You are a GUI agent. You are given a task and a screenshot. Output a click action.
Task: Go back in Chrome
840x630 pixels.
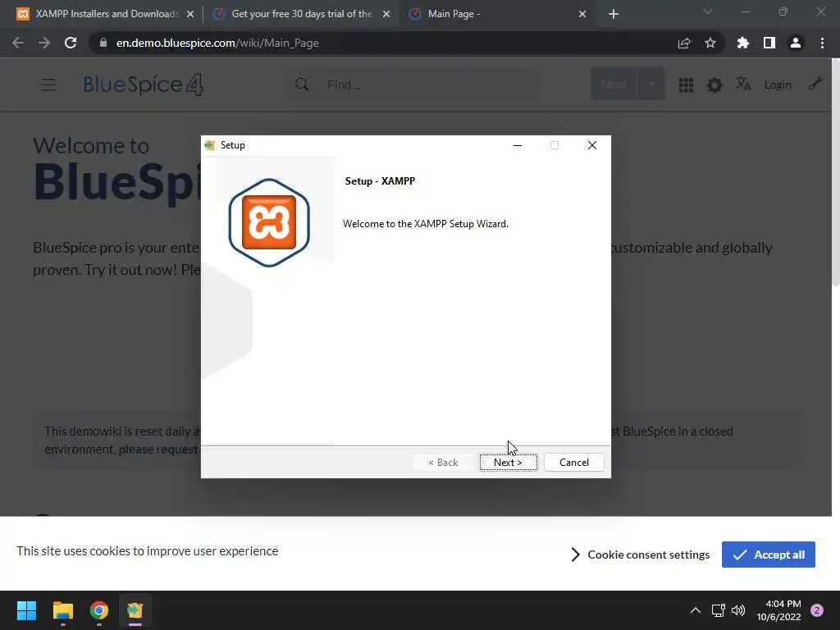(x=18, y=43)
